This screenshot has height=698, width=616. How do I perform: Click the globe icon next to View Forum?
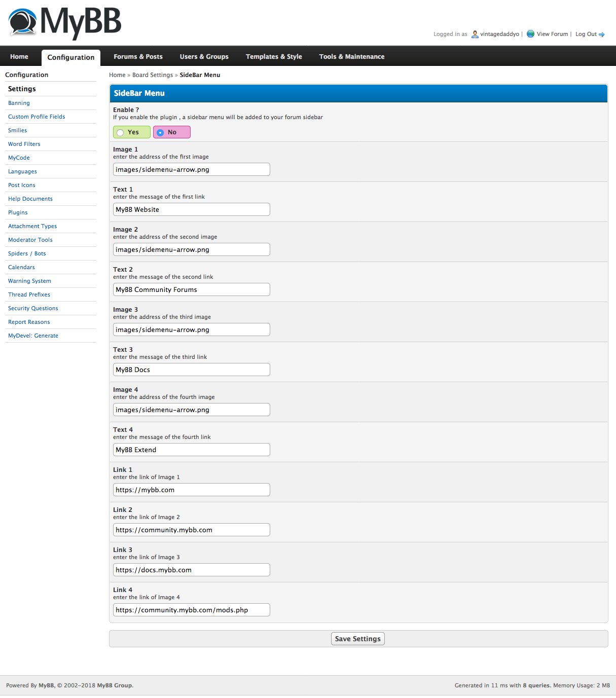(530, 34)
